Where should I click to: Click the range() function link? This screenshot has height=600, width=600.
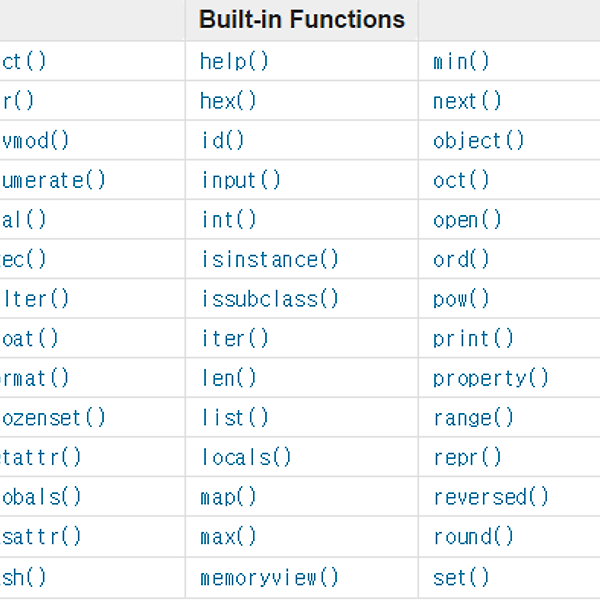[x=474, y=418]
